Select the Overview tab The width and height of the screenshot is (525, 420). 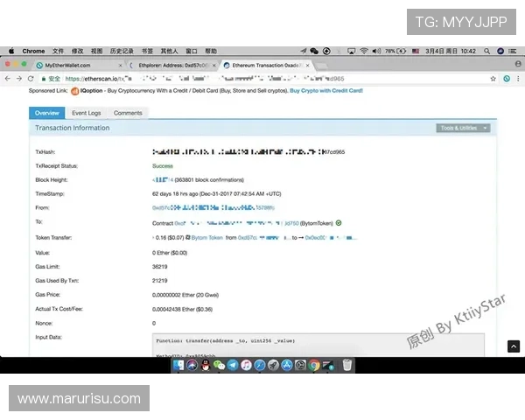click(47, 113)
